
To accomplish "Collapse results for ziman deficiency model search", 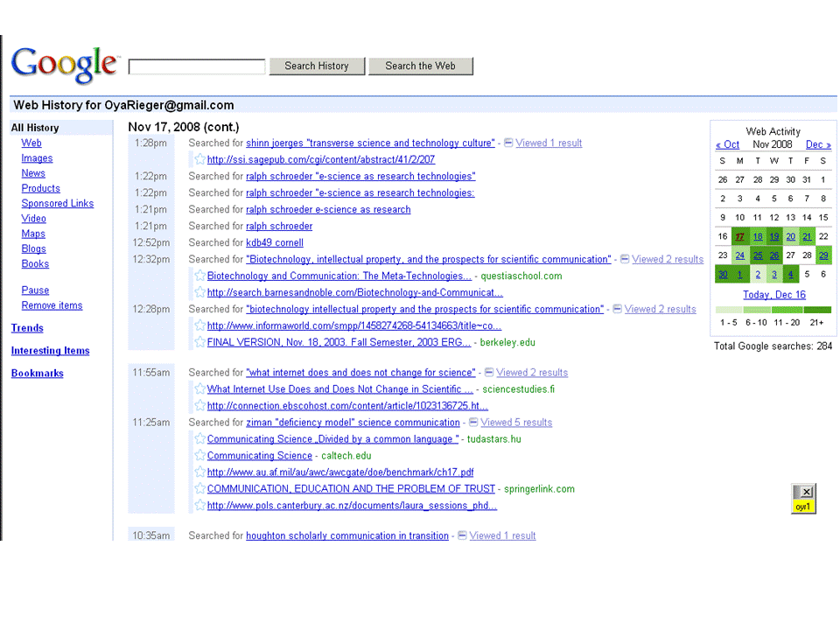I will (473, 422).
